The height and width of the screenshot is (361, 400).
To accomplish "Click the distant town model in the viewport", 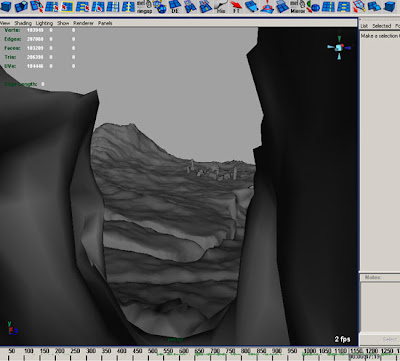I will point(212,170).
